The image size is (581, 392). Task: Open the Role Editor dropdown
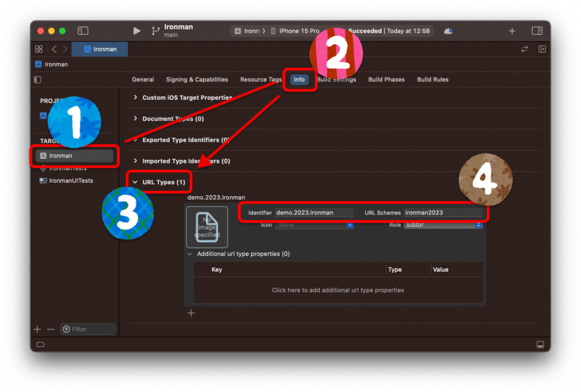(x=443, y=225)
